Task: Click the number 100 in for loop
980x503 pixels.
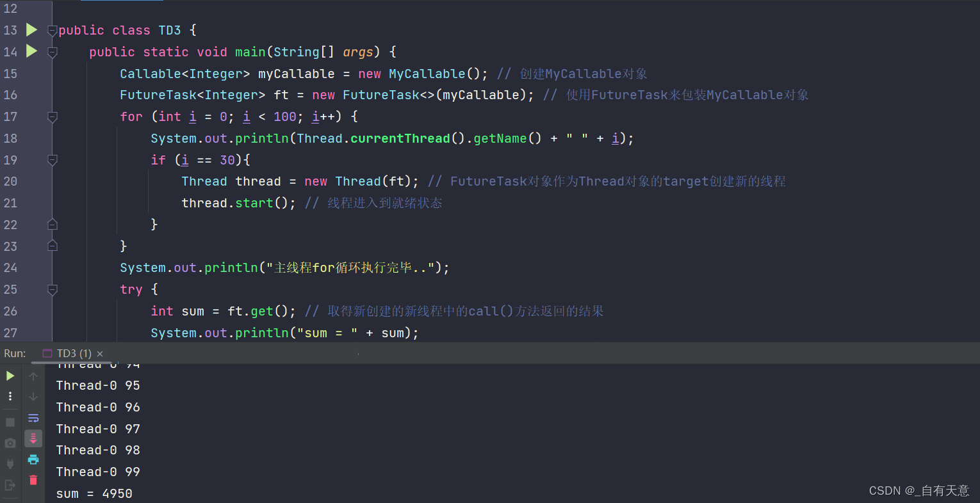Action: pos(285,116)
